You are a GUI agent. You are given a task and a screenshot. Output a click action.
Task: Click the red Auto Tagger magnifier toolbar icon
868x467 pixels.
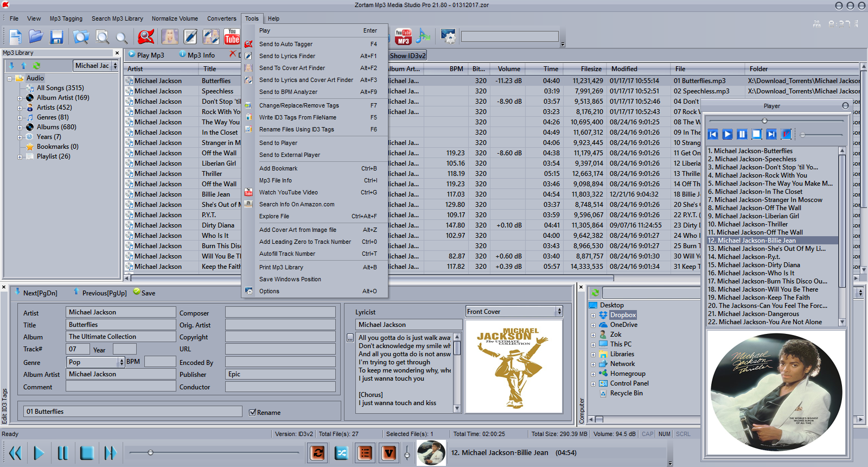pyautogui.click(x=145, y=36)
